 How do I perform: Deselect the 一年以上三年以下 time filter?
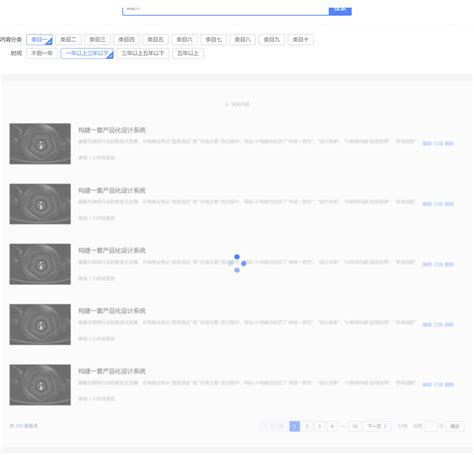point(87,53)
